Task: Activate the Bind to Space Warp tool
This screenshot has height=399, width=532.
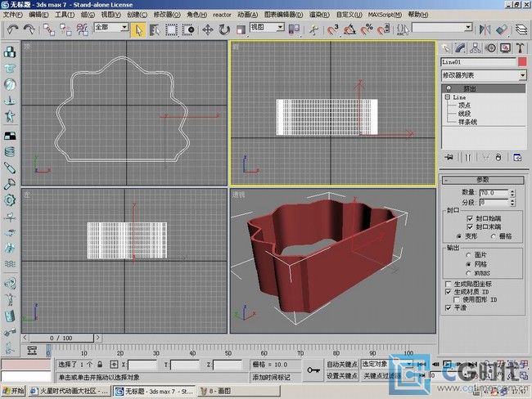Action: click(x=83, y=29)
